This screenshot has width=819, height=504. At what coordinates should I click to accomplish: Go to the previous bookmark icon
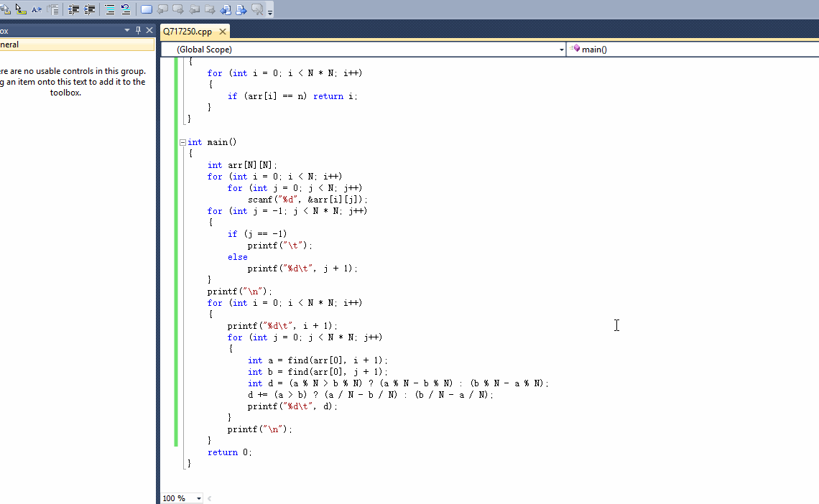[x=162, y=9]
